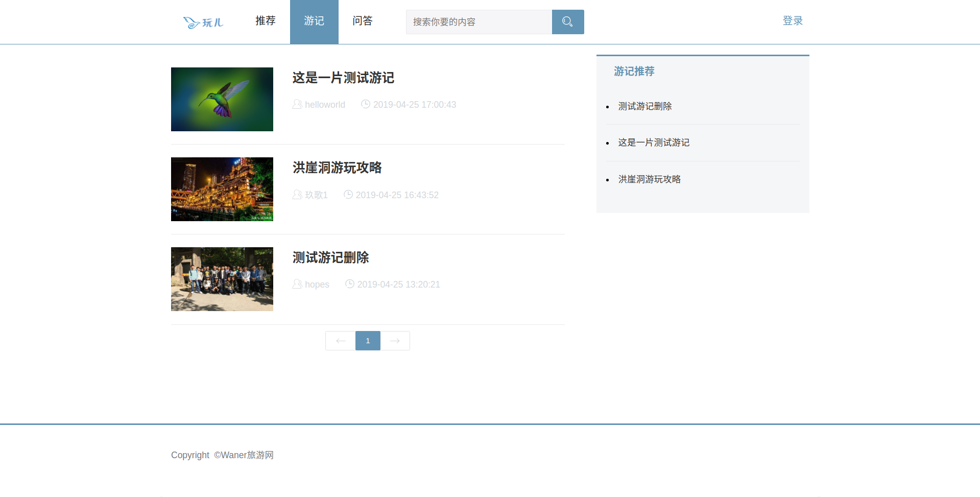This screenshot has height=497, width=980.
Task: Click clock icon beside 2019-04-25 16:43:52
Action: point(348,195)
